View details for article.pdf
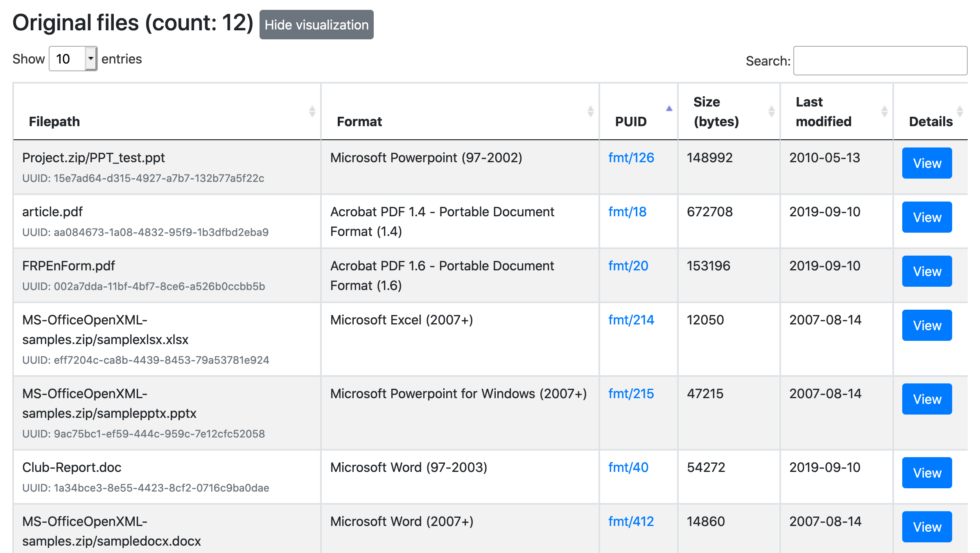980x553 pixels. pos(927,217)
